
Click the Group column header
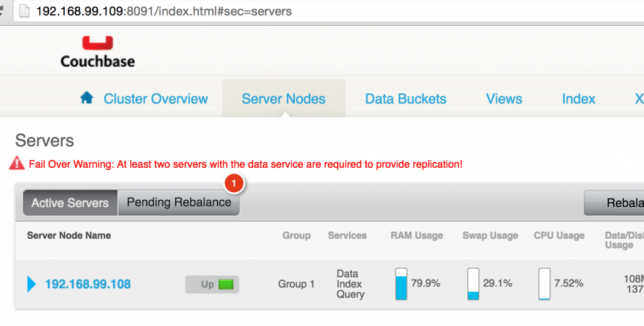coord(297,236)
